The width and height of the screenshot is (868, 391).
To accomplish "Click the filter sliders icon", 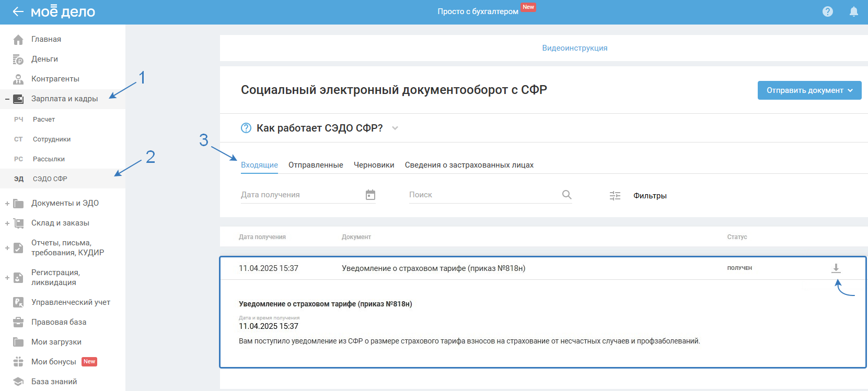I will [x=615, y=196].
